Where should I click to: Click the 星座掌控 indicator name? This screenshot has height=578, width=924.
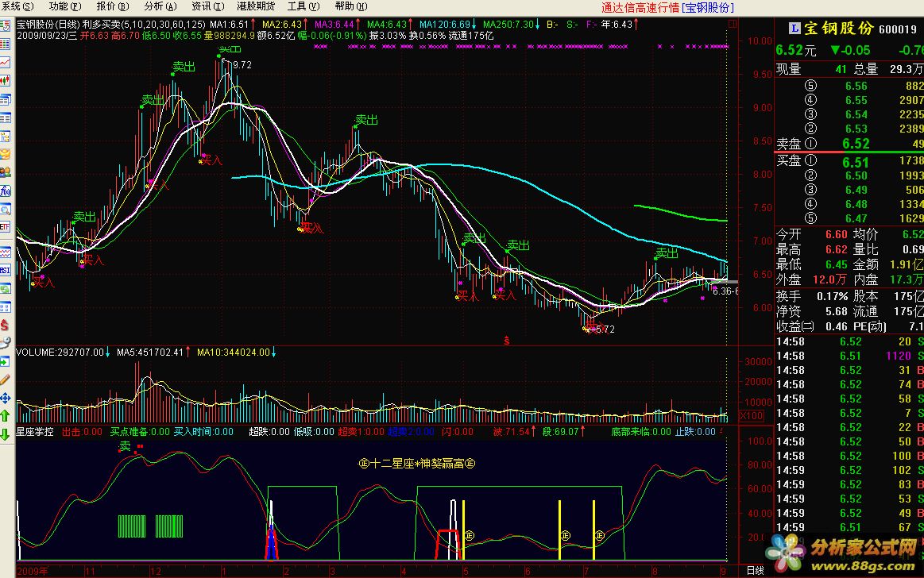[35, 431]
